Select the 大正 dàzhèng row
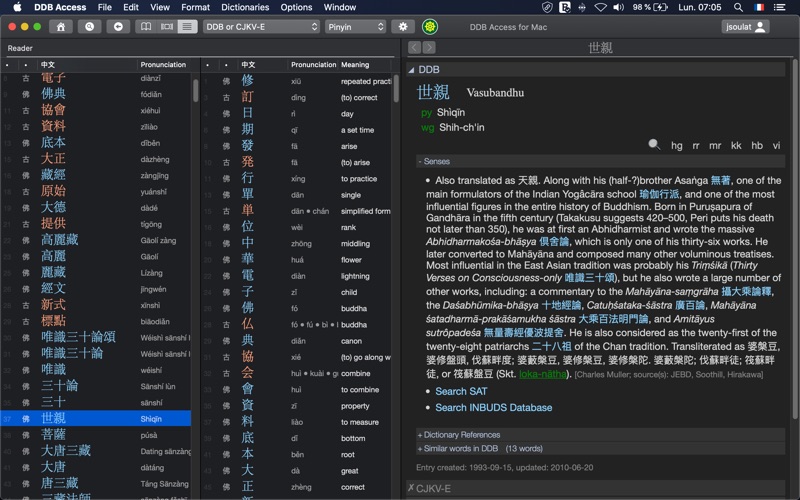Screen dimensions: 800x500 point(96,159)
